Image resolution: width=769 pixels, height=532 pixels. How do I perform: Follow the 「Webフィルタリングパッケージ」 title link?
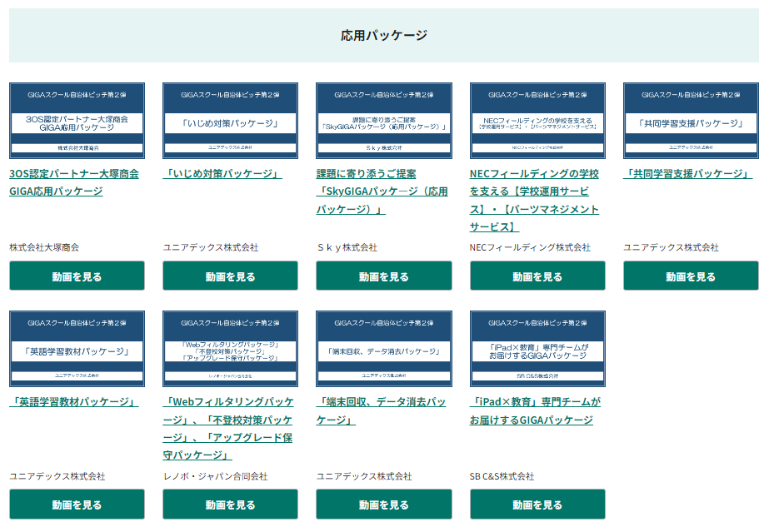pyautogui.click(x=228, y=429)
